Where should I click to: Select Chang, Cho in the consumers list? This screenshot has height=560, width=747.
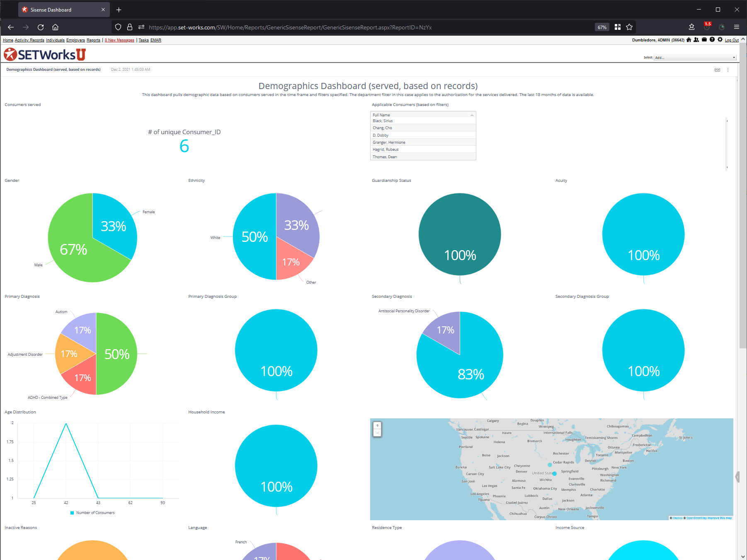click(423, 128)
